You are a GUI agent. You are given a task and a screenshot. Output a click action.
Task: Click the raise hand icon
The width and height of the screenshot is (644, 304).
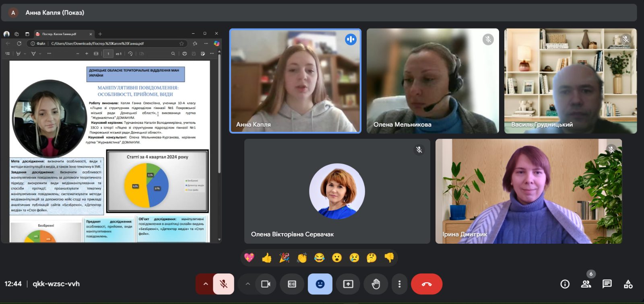376,284
